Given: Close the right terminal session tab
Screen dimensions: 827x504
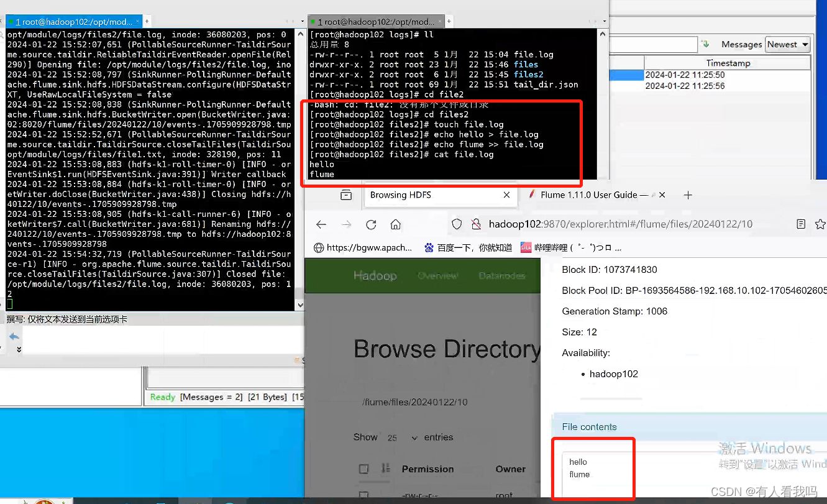Looking at the screenshot, I should point(441,22).
